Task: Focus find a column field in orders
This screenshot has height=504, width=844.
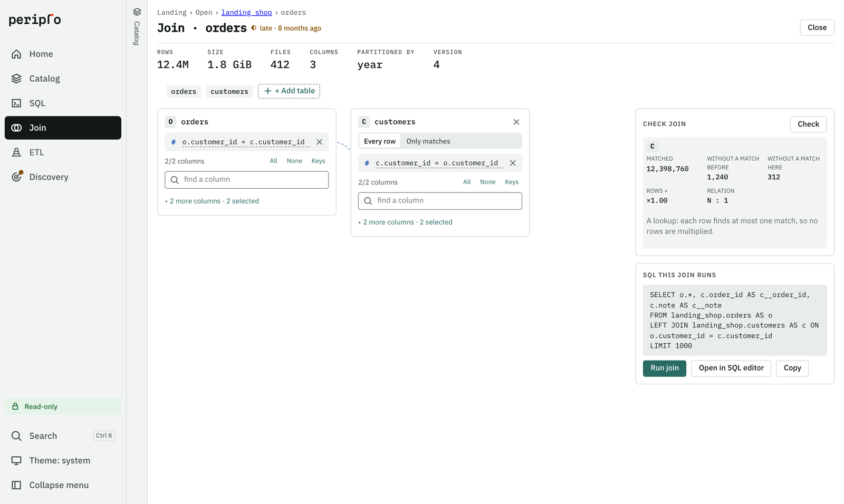Action: pos(246,180)
